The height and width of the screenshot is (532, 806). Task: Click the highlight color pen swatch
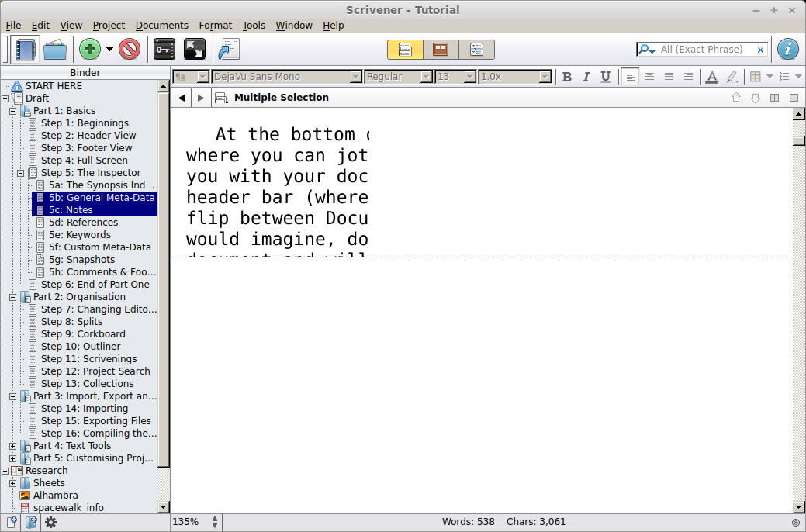tap(732, 77)
